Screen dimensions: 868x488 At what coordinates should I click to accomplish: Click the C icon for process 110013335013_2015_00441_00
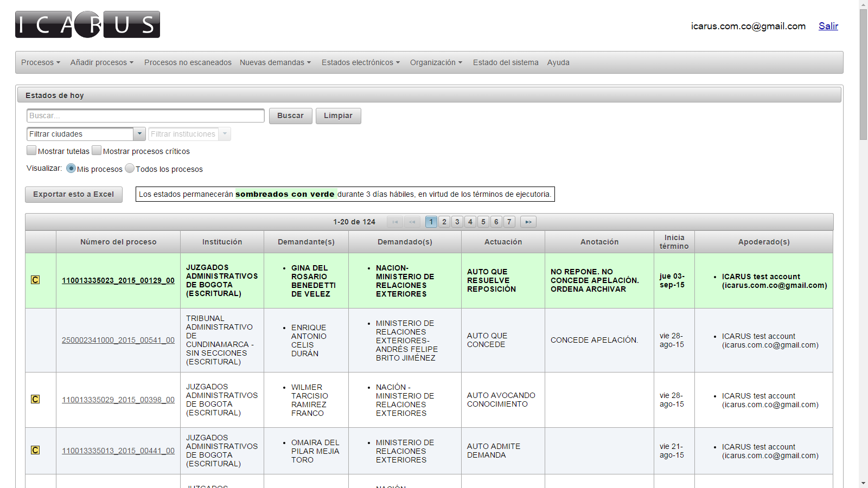coord(35,451)
